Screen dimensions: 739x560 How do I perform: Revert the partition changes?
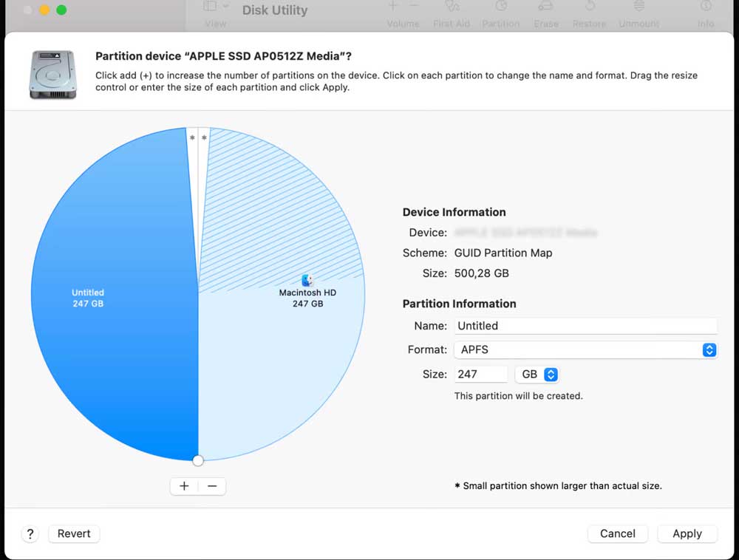tap(74, 533)
